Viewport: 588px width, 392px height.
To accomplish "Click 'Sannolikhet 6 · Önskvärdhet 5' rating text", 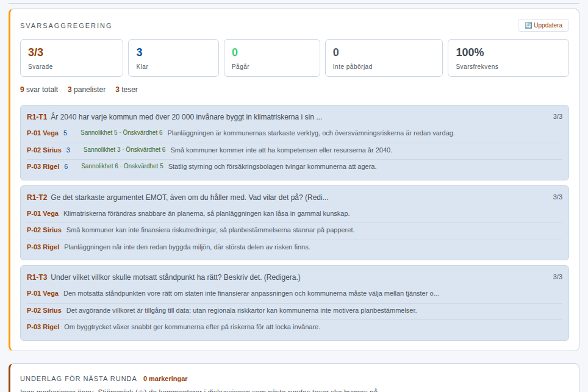I will [x=122, y=166].
